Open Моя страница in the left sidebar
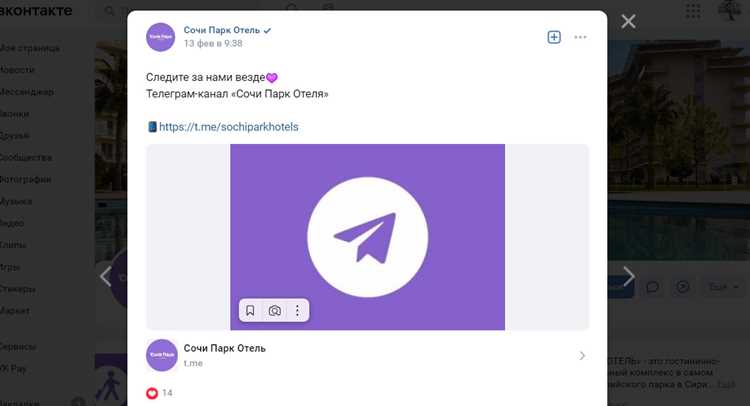The height and width of the screenshot is (406, 750). (30, 48)
